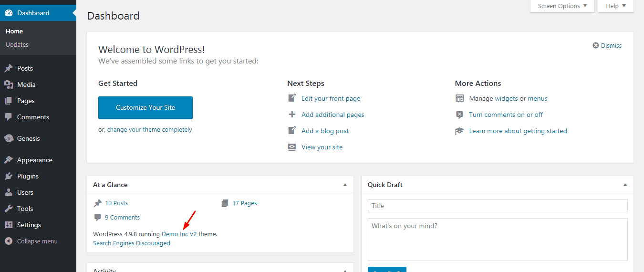Open the Posts menu
644x272 pixels.
[x=25, y=68]
